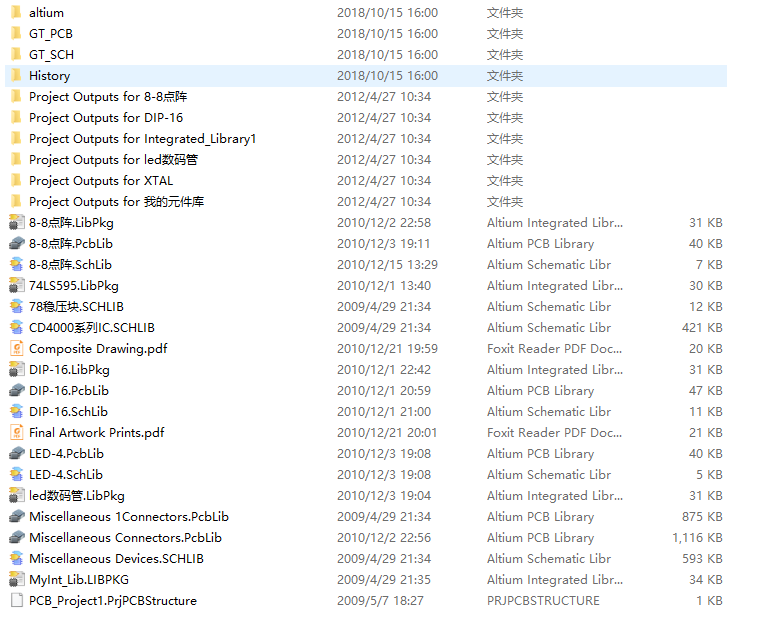Select file name Miscellaneous 1Connectors.PcbLib
The height and width of the screenshot is (620, 757).
point(129,517)
